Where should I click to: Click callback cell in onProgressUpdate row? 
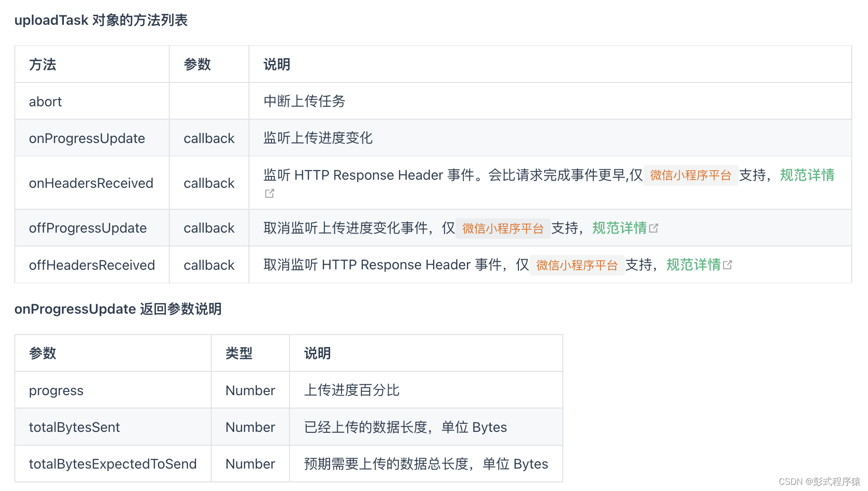coord(209,138)
